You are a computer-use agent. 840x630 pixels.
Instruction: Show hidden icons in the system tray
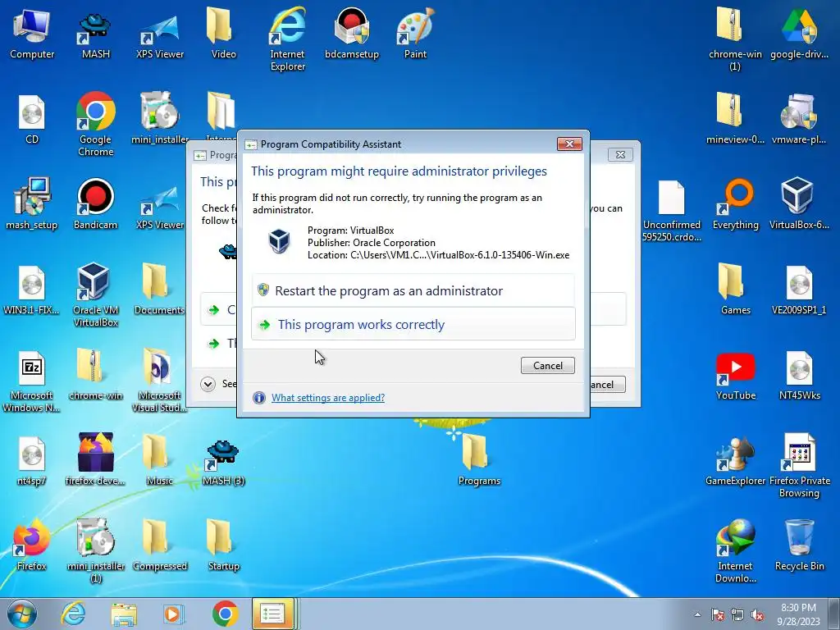click(697, 614)
